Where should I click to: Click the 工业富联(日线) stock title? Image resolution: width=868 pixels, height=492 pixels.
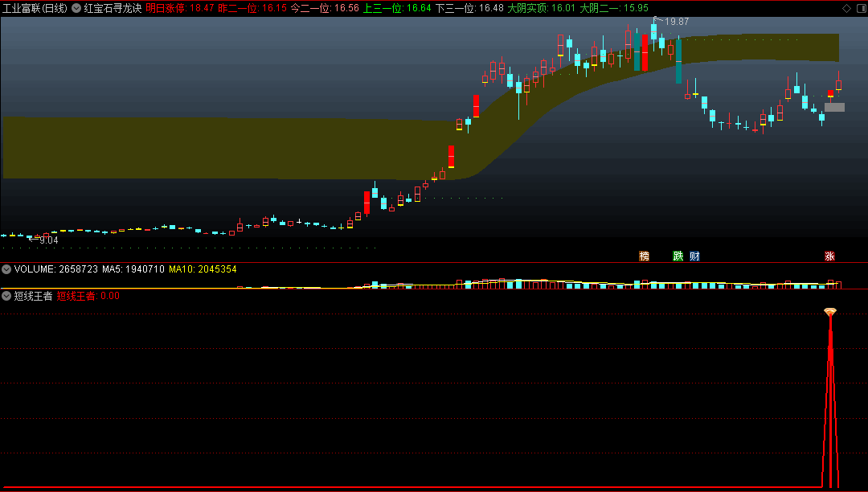coord(35,8)
